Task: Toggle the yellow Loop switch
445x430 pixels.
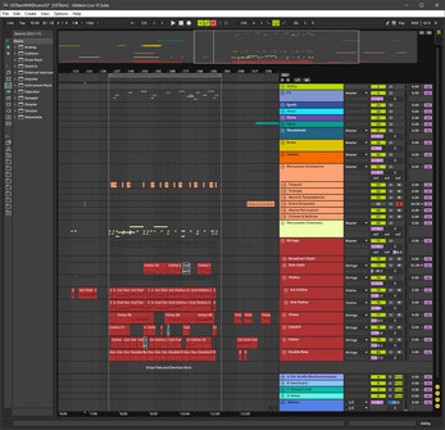Action: (276, 23)
